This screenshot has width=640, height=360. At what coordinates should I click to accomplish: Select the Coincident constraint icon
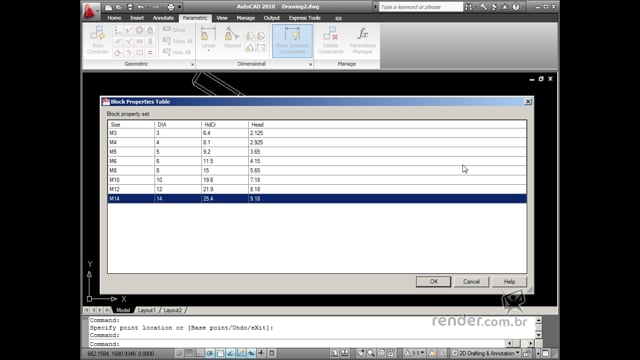118,30
